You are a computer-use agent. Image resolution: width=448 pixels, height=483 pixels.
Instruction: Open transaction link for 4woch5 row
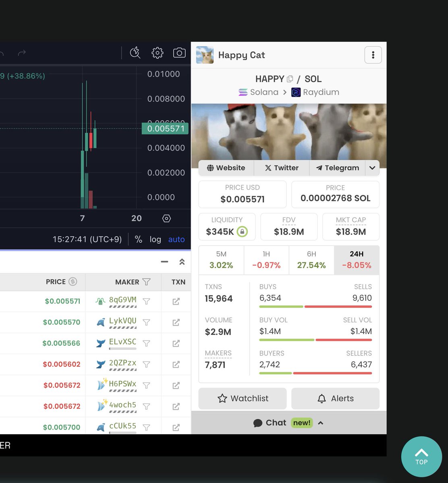click(x=176, y=406)
